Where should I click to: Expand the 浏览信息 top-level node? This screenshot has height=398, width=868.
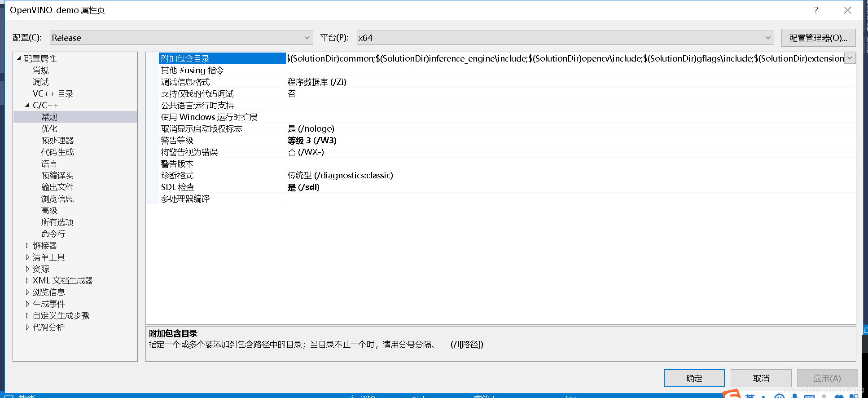(x=27, y=292)
